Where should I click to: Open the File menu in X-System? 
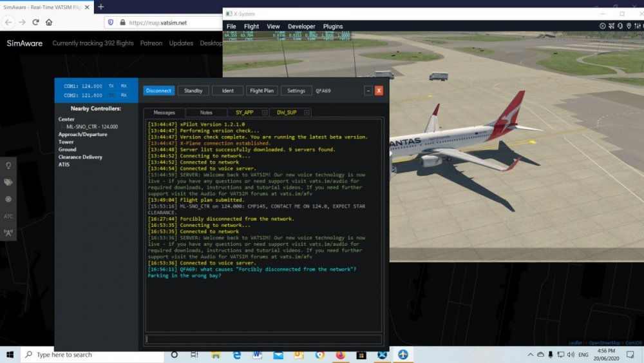click(x=231, y=26)
